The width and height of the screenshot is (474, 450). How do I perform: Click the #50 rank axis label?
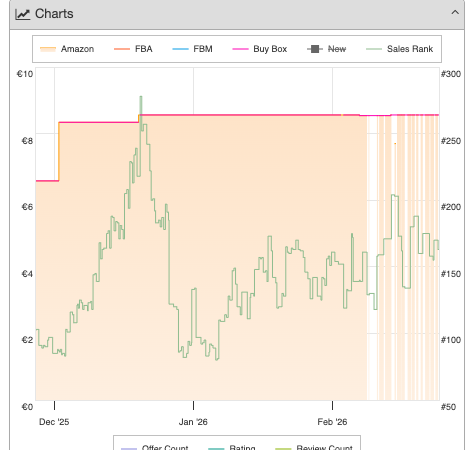point(448,407)
